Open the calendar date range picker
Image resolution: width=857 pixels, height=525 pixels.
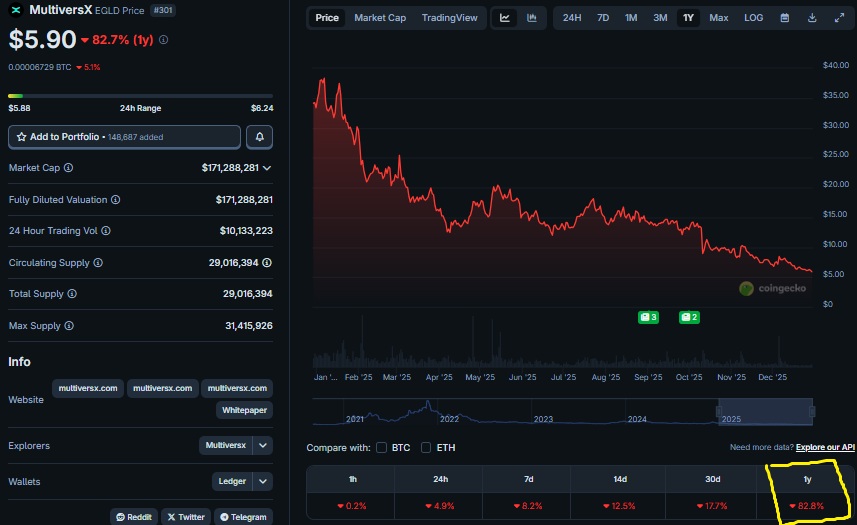point(784,18)
